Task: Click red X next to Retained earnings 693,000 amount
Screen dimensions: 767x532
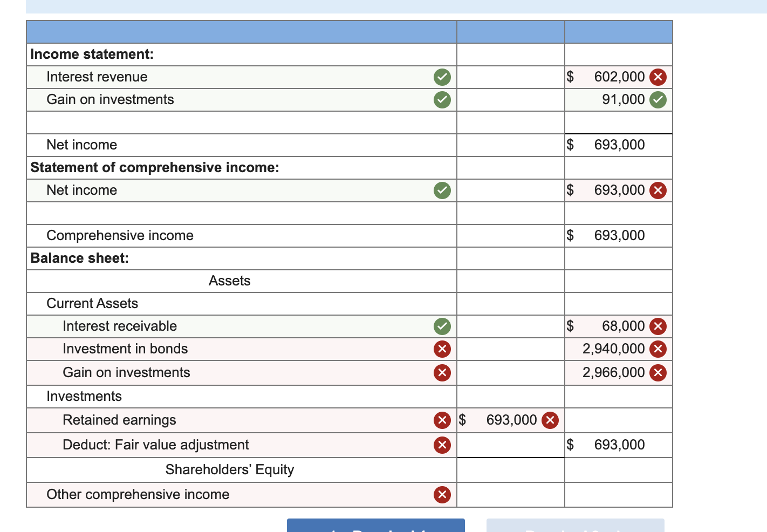Action: 550,420
